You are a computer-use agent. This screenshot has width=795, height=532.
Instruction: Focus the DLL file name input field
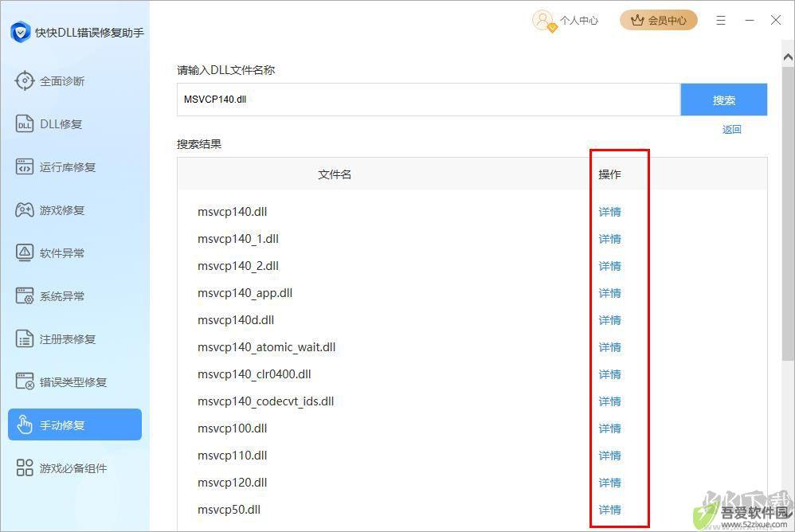click(429, 100)
